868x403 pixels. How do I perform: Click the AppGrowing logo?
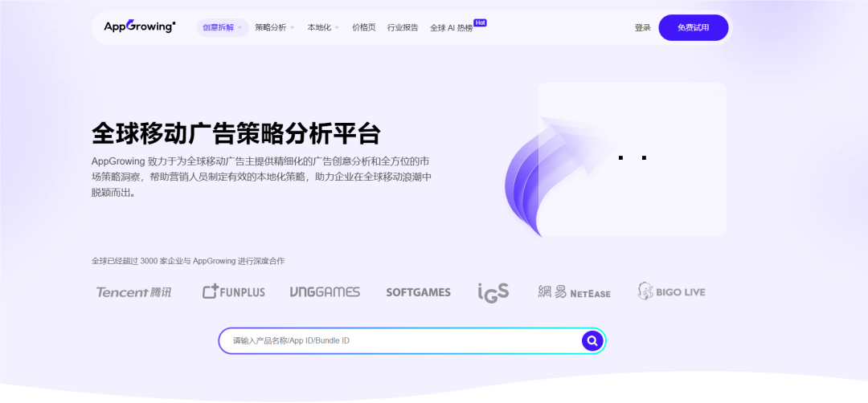(140, 26)
